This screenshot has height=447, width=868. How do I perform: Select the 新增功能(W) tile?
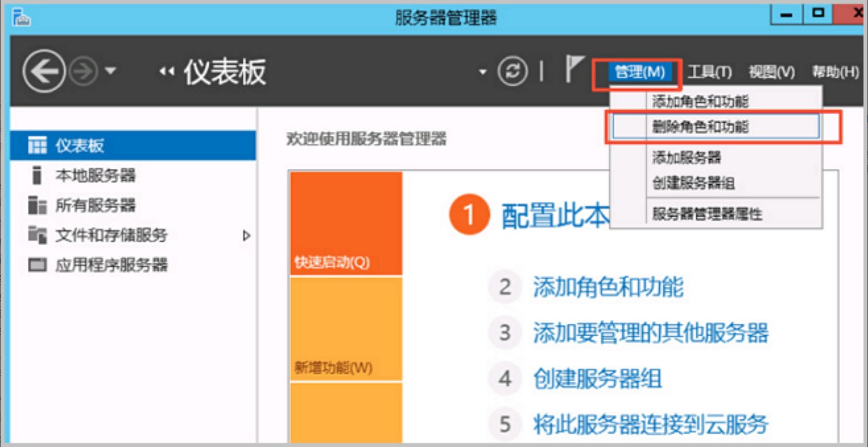[346, 329]
